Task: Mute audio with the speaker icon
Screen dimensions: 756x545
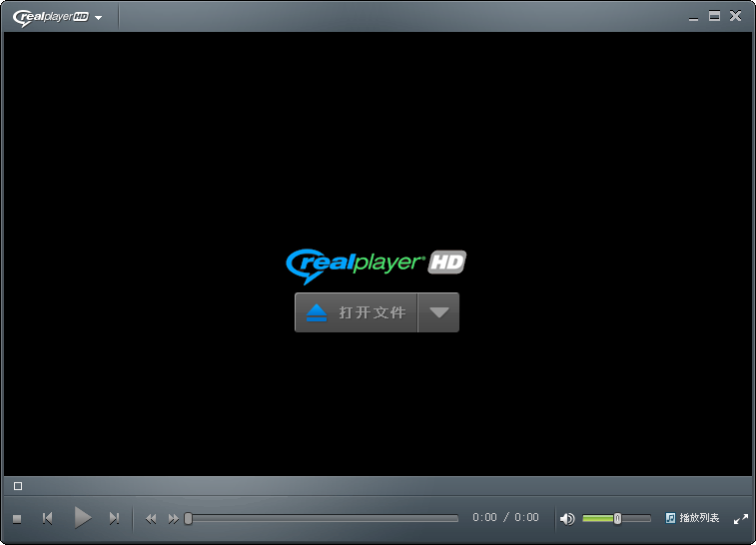Action: coord(566,518)
